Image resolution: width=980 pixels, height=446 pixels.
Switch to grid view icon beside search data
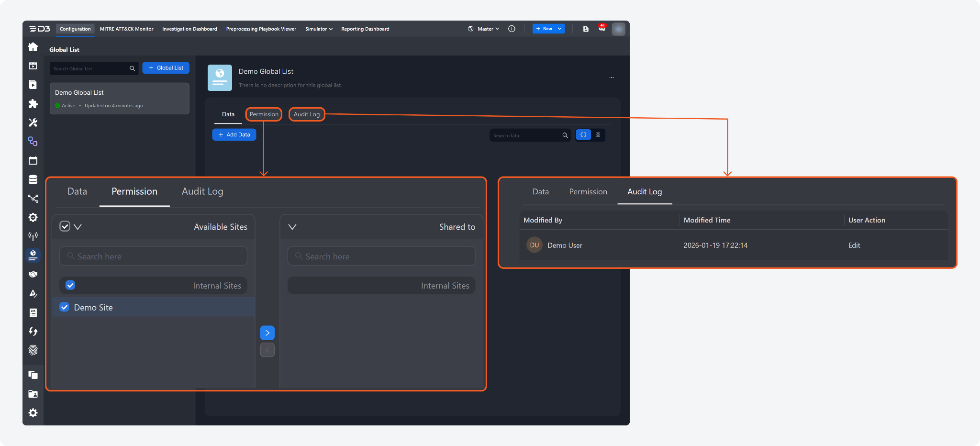pyautogui.click(x=598, y=135)
